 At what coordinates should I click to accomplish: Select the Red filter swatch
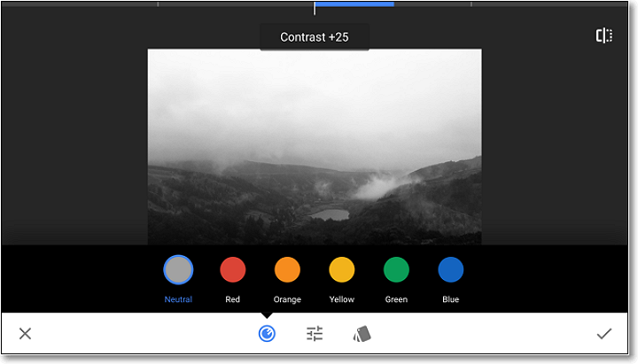coord(233,269)
